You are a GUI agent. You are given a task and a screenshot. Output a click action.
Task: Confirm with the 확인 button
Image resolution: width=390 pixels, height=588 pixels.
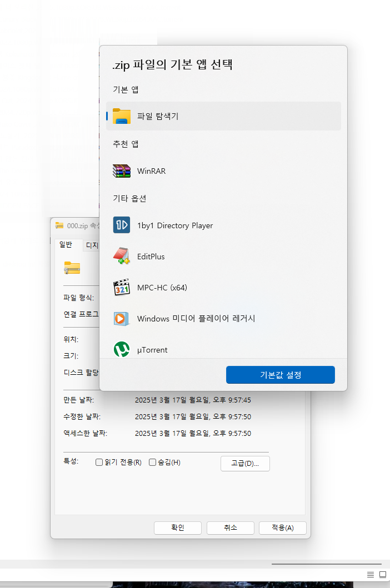(178, 527)
